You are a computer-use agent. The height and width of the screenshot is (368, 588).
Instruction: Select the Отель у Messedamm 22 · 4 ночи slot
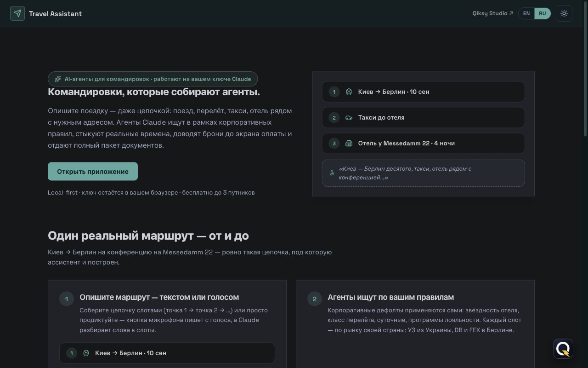point(423,143)
